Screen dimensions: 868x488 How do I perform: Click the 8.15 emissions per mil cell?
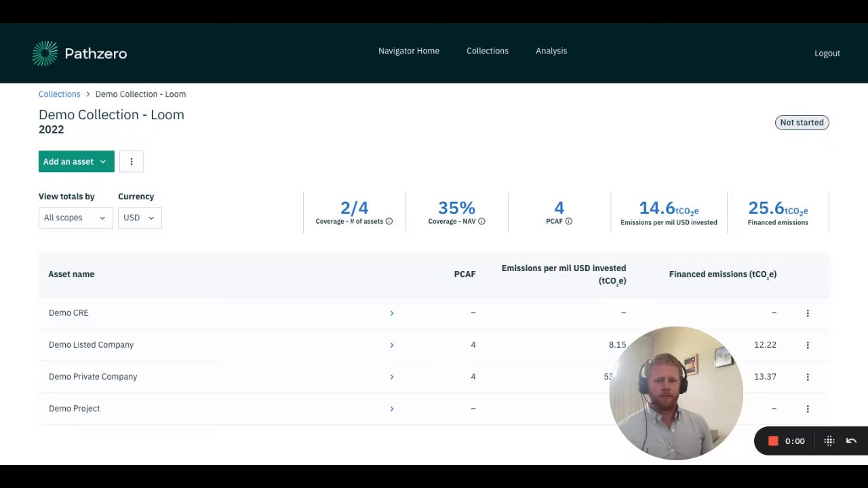617,345
